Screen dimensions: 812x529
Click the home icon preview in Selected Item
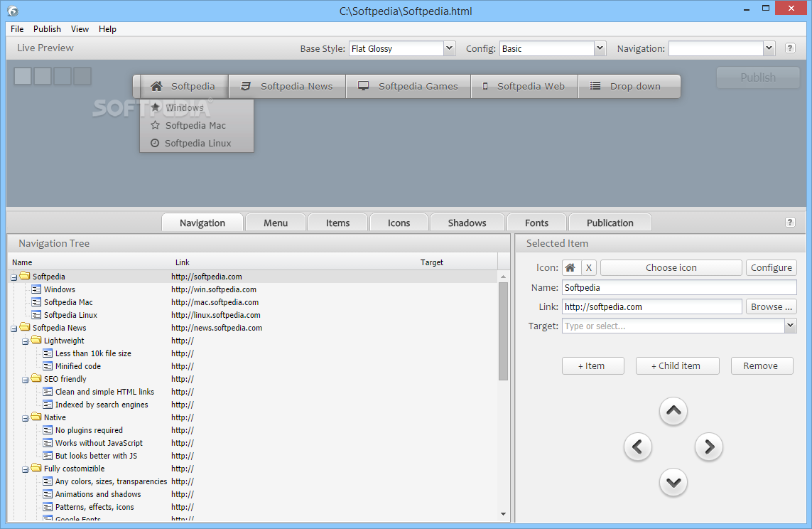tap(570, 268)
